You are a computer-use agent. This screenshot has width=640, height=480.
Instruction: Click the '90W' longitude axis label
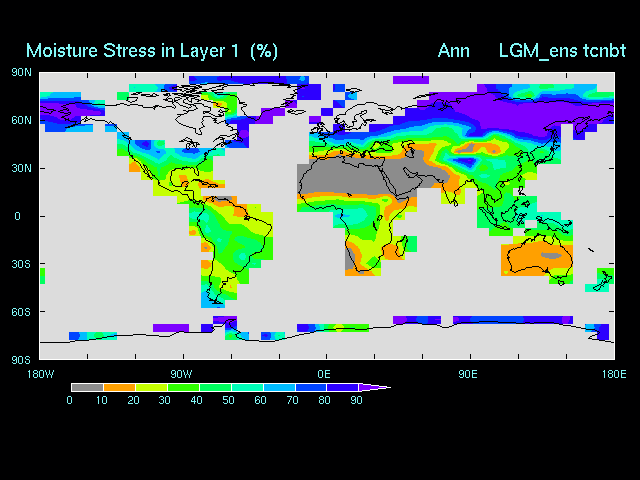point(182,374)
